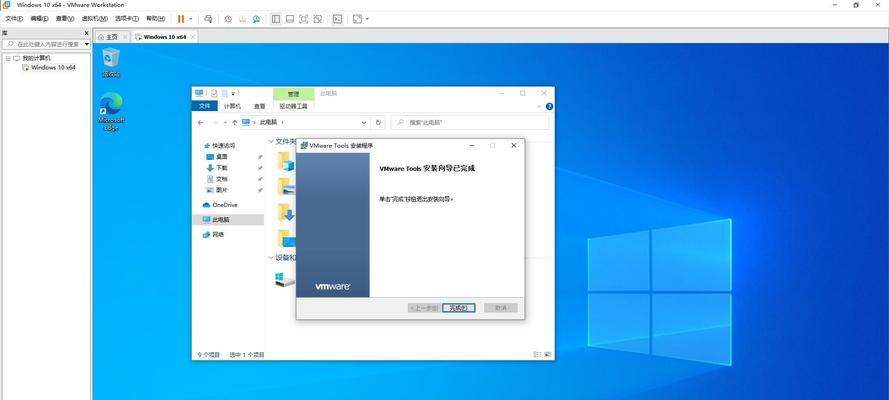Click the Explorer refresh button

point(379,122)
